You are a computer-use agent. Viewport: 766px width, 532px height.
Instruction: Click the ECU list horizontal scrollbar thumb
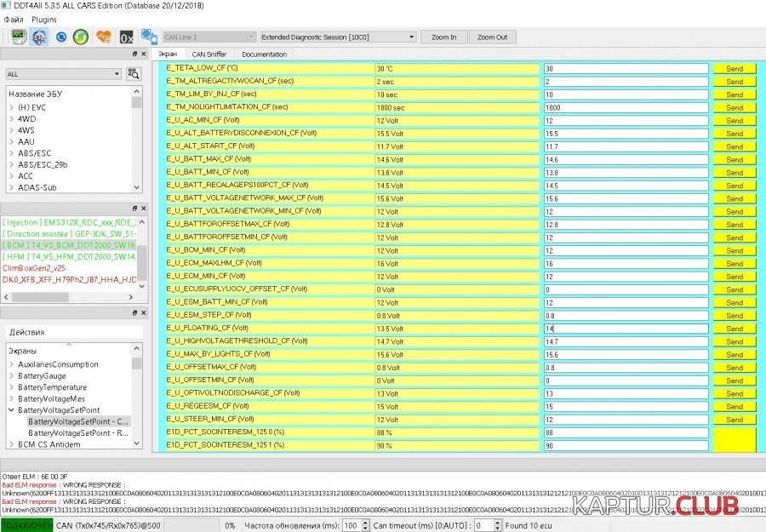(40, 297)
